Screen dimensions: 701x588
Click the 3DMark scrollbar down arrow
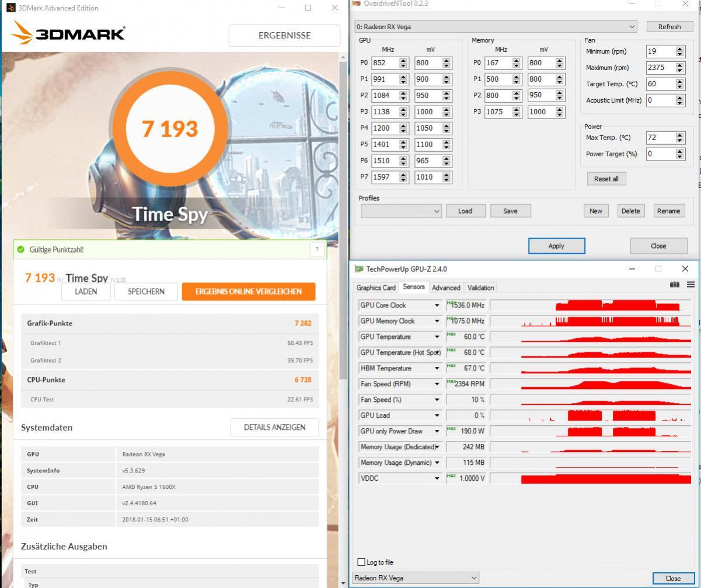[x=343, y=583]
